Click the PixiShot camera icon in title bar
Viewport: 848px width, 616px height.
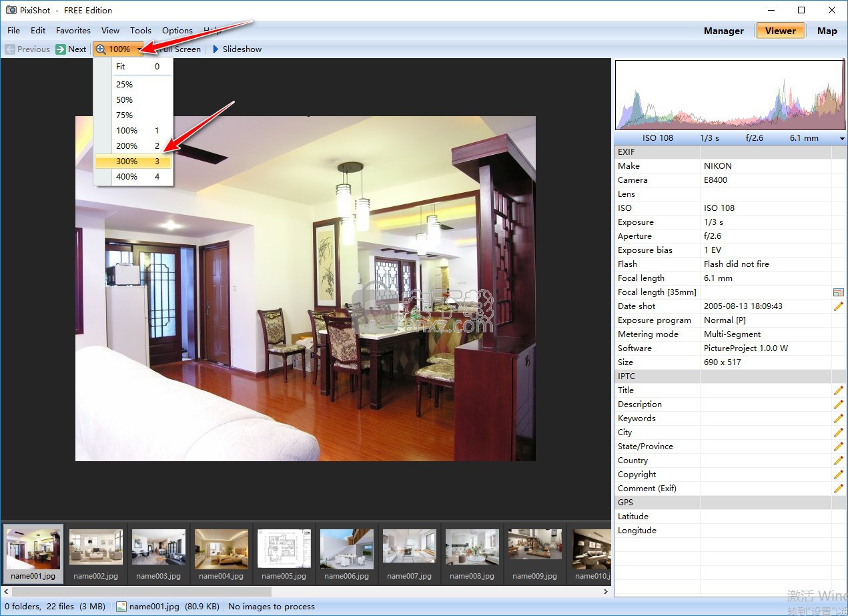click(x=11, y=10)
